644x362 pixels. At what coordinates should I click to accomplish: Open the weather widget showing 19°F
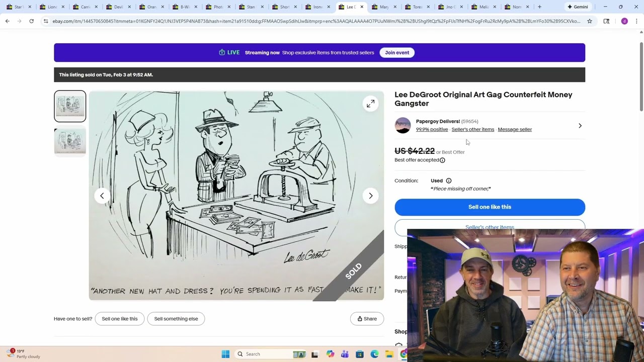[24, 354]
